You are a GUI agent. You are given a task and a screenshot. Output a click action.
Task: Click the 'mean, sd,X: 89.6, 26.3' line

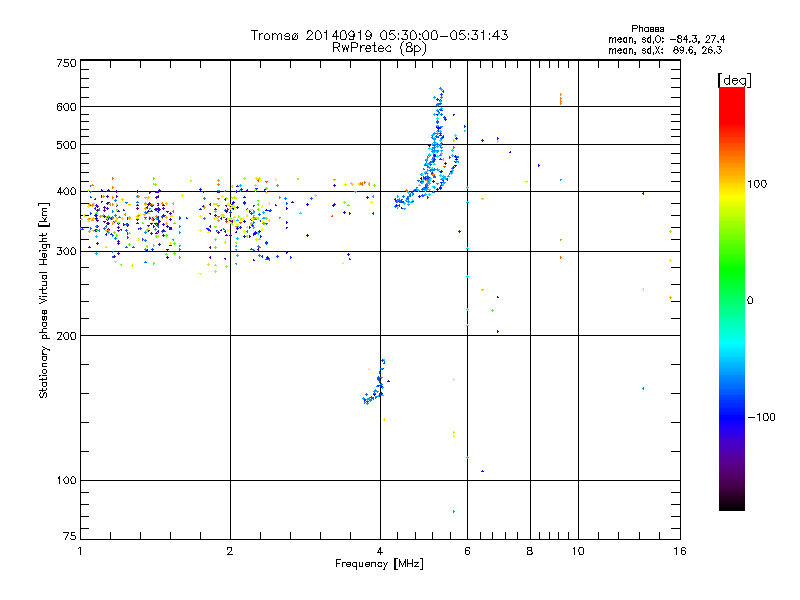pyautogui.click(x=665, y=51)
